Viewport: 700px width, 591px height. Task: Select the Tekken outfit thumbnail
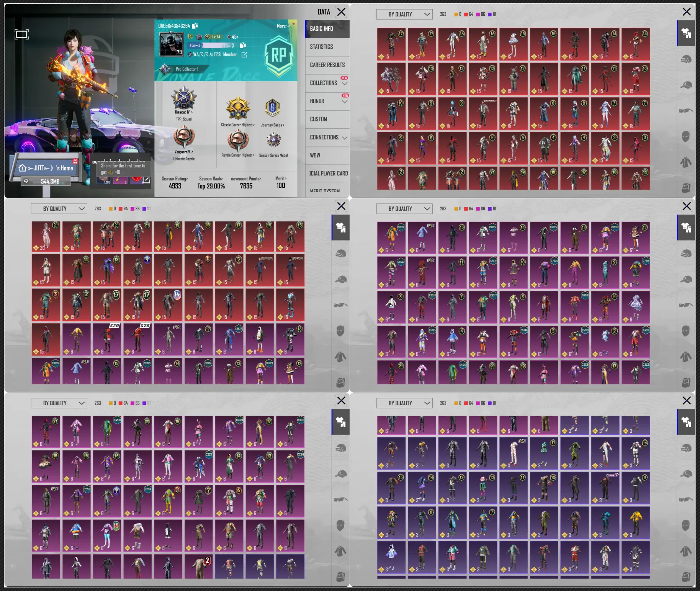(x=483, y=113)
